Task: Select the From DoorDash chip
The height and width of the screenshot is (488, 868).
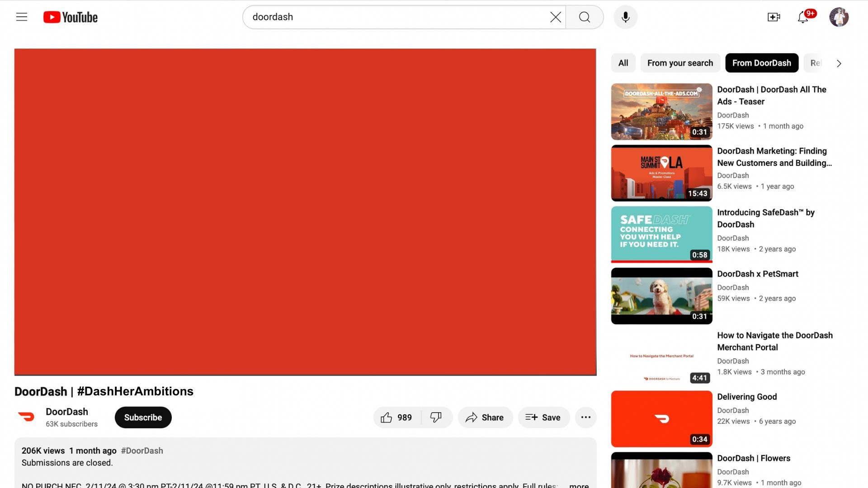Action: (x=762, y=63)
